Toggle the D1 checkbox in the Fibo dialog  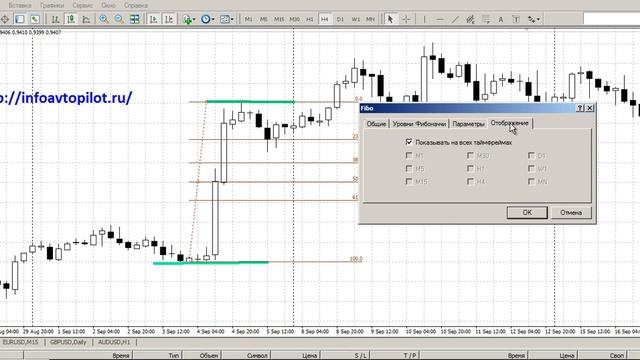pos(531,156)
